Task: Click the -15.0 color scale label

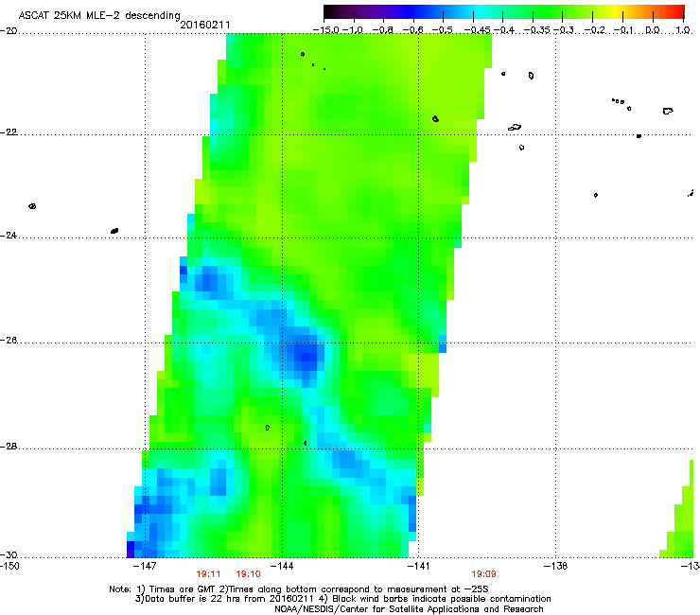Action: click(325, 30)
